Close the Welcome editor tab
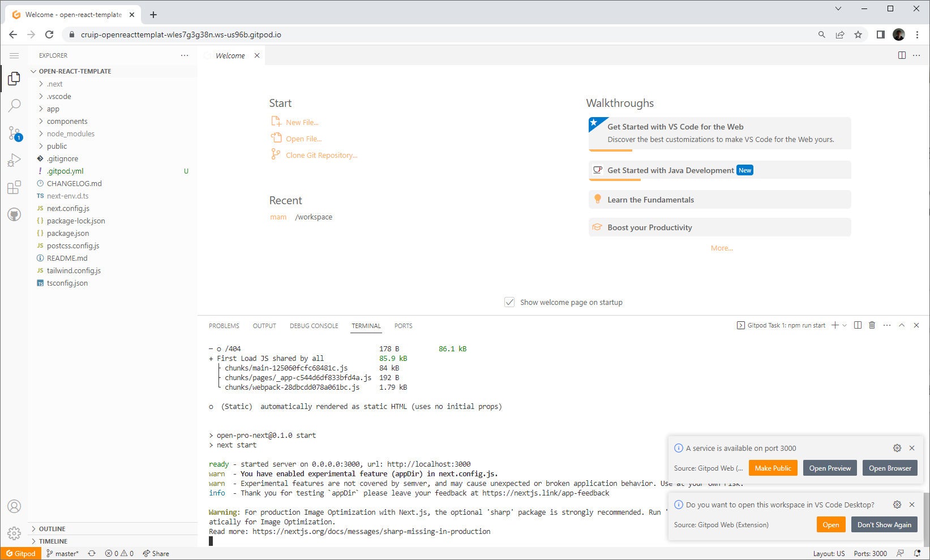This screenshot has width=930, height=560. 257,55
